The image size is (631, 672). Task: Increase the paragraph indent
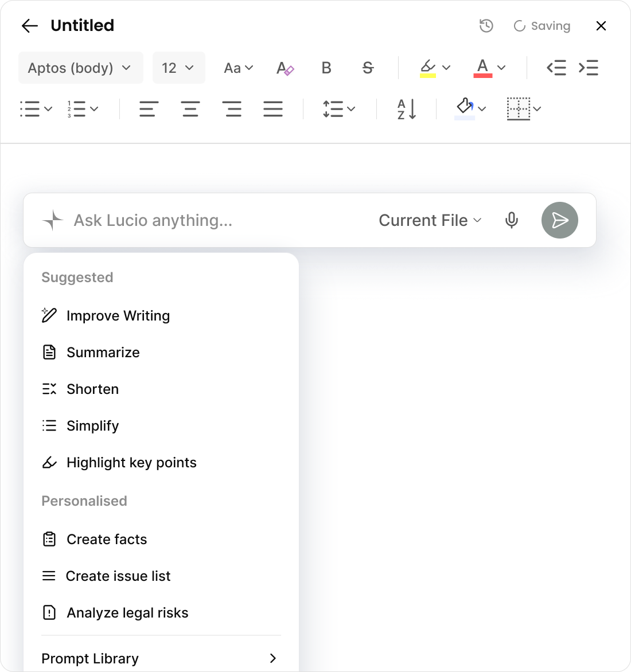point(589,68)
